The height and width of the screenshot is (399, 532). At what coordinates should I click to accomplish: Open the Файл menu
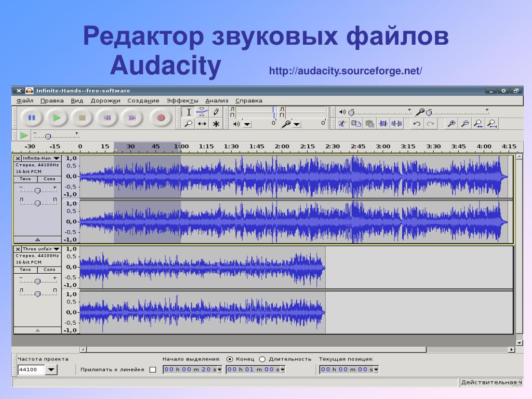click(25, 100)
